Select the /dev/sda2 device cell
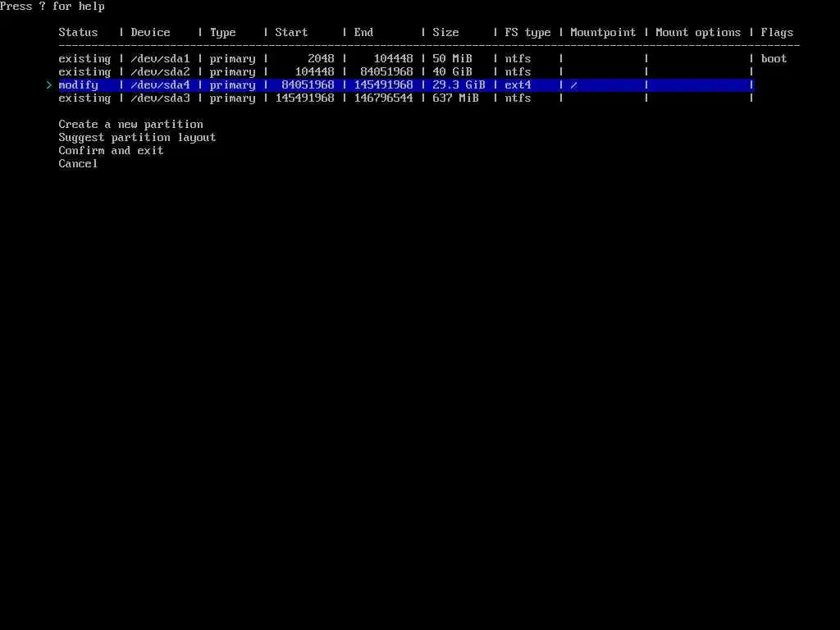Viewport: 840px width, 630px height. (160, 72)
